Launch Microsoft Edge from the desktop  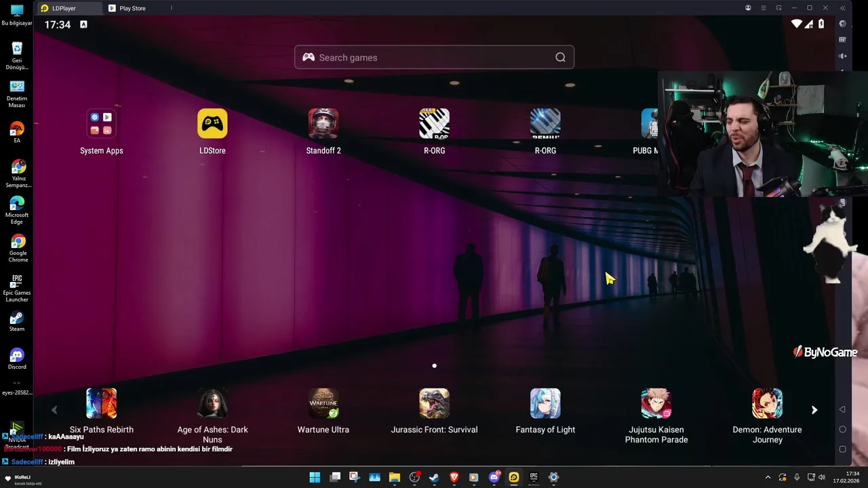pyautogui.click(x=17, y=210)
